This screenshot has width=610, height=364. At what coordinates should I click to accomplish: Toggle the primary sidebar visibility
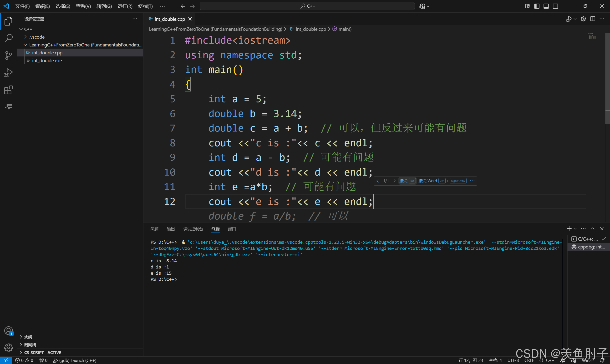(x=537, y=6)
